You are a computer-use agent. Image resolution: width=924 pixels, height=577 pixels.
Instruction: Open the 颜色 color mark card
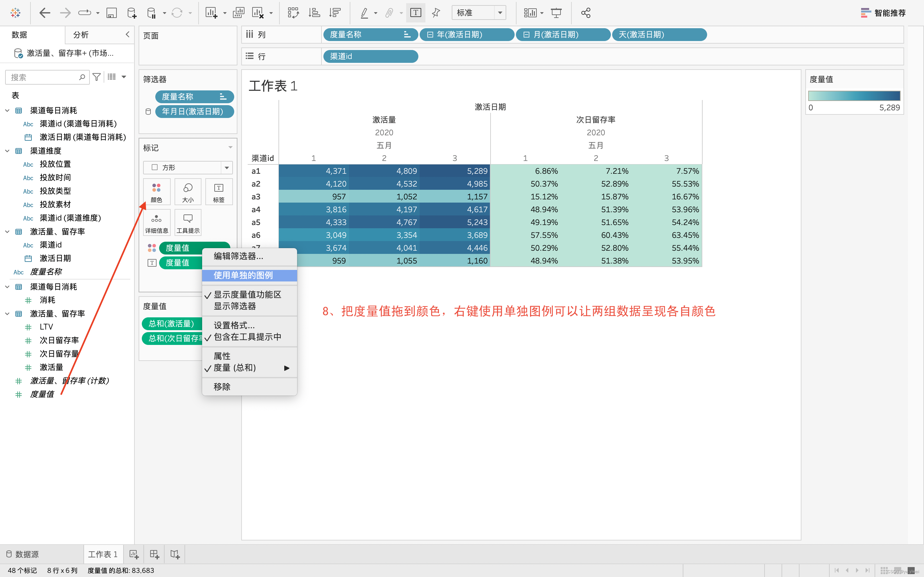[157, 192]
